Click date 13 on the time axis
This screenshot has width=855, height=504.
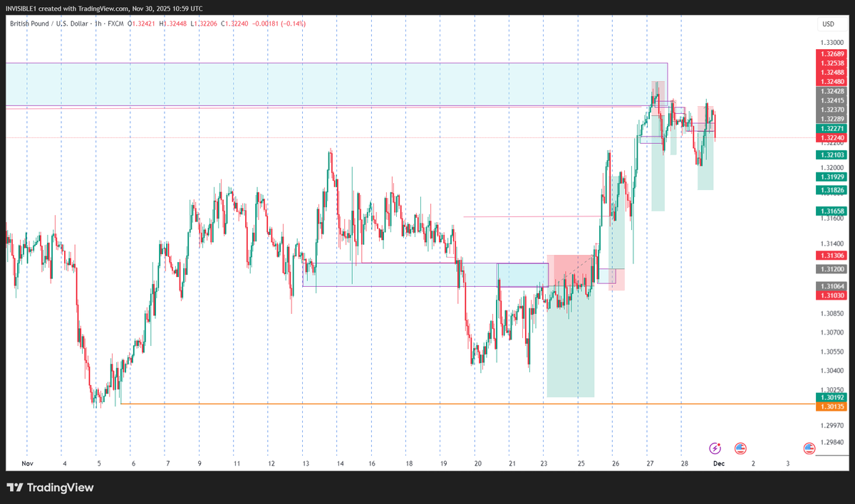click(306, 463)
